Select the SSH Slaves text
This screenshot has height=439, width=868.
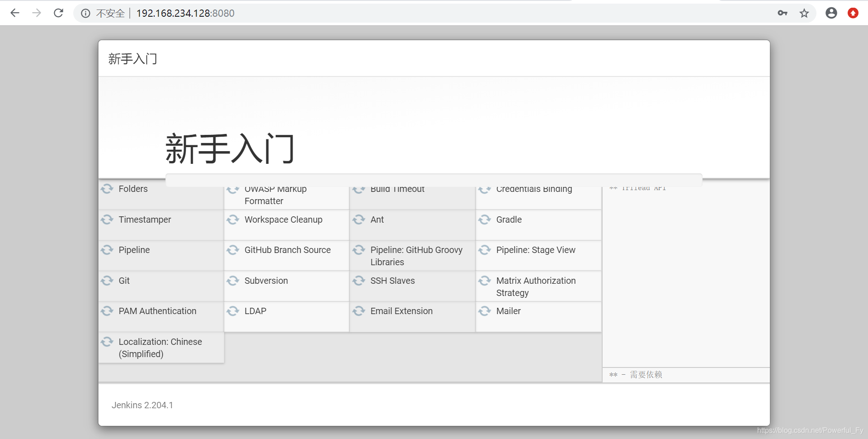(392, 281)
